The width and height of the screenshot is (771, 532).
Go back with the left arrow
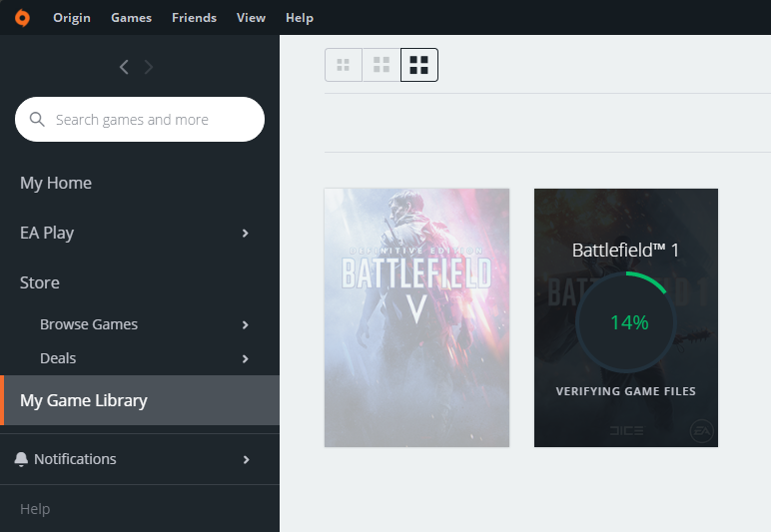click(124, 67)
